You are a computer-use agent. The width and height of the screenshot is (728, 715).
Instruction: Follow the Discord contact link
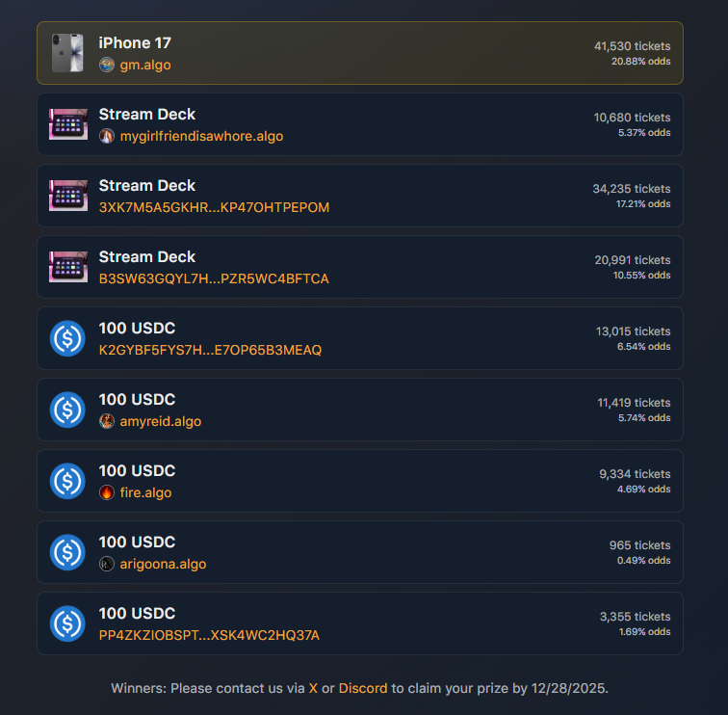363,688
